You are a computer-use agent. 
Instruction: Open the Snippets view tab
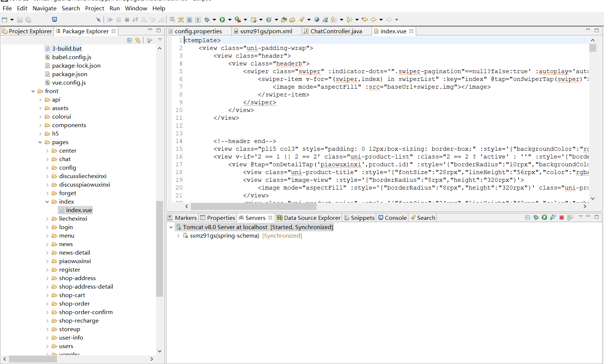tap(359, 218)
